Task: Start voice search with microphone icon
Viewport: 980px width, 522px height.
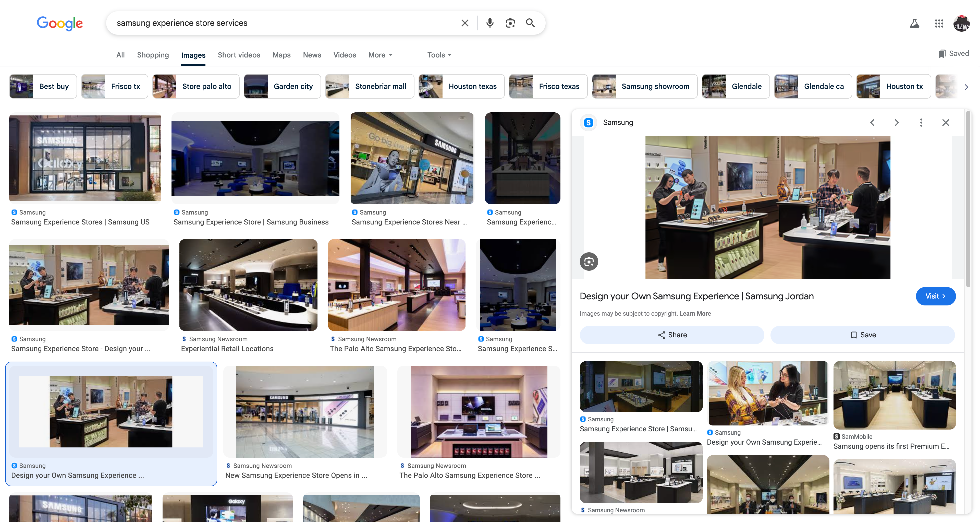Action: [x=490, y=23]
